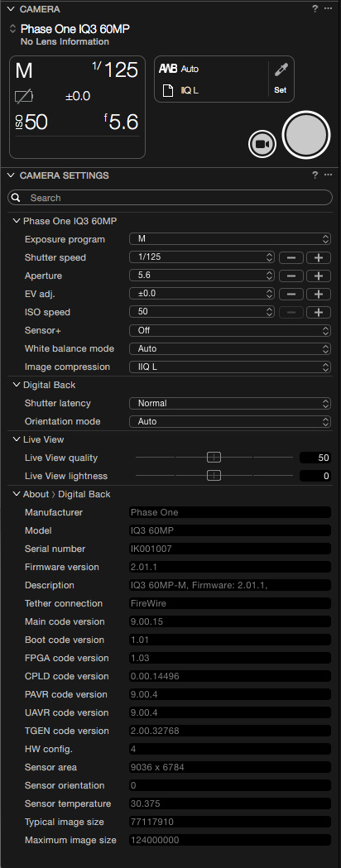Collapse the Phase One IQ3 60MP settings group
The image size is (341, 868).
16,221
